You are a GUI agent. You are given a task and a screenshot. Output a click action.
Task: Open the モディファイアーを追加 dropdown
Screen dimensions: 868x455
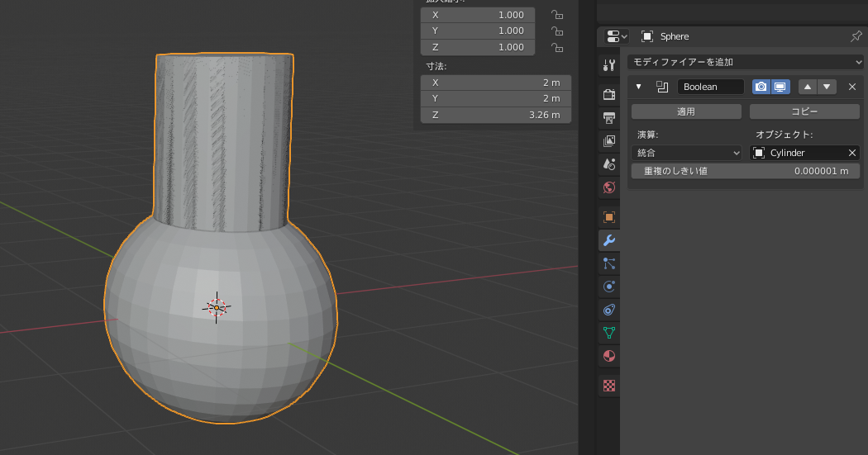(x=745, y=62)
